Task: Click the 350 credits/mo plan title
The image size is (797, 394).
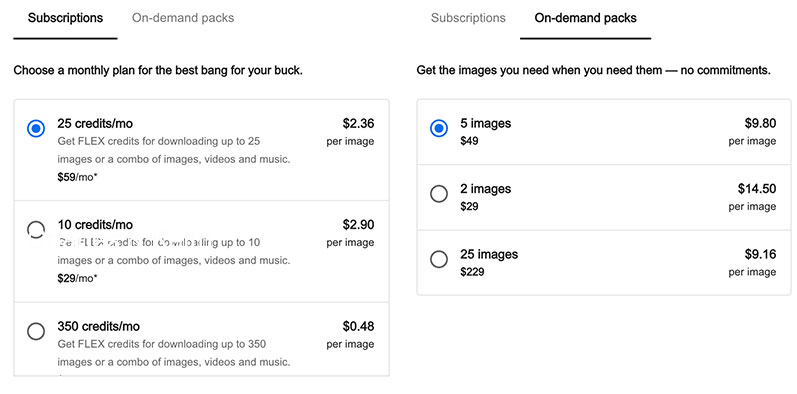Action: [x=99, y=326]
